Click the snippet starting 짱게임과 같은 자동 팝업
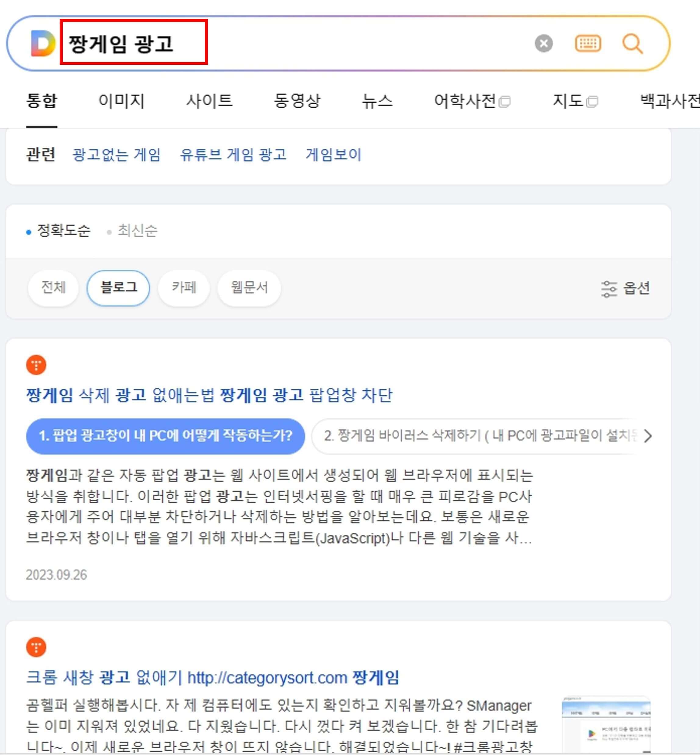Screen dimensions: 700x755 [280, 506]
